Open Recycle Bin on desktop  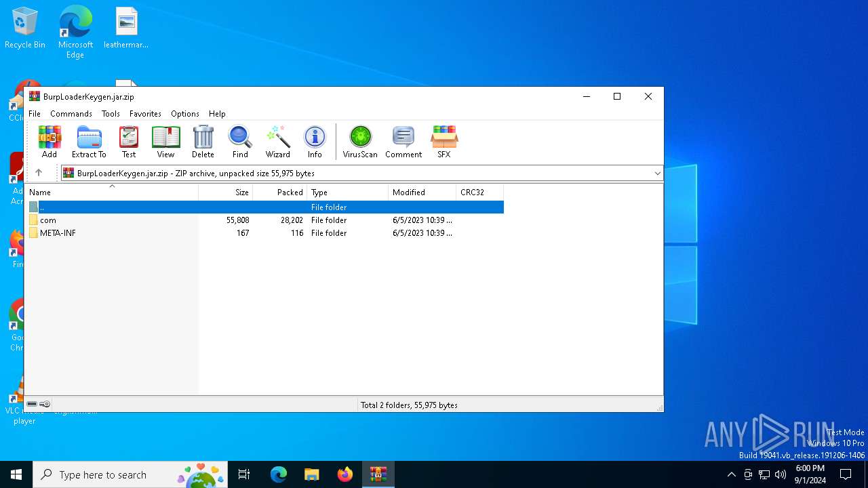point(25,28)
